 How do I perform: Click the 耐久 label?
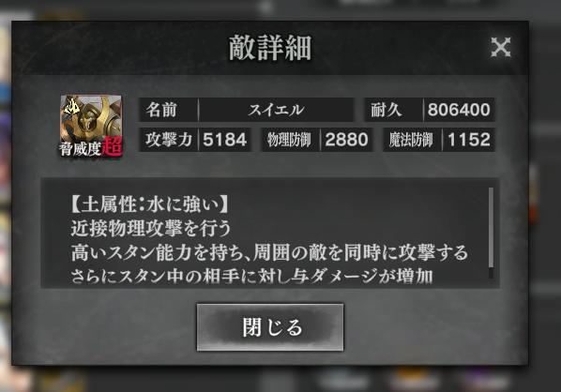pos(393,110)
